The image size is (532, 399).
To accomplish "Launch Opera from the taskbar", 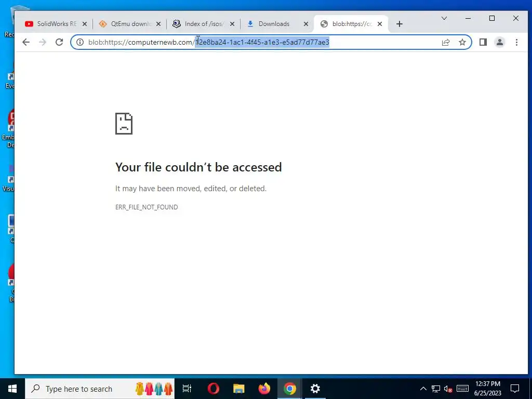I will (x=214, y=389).
